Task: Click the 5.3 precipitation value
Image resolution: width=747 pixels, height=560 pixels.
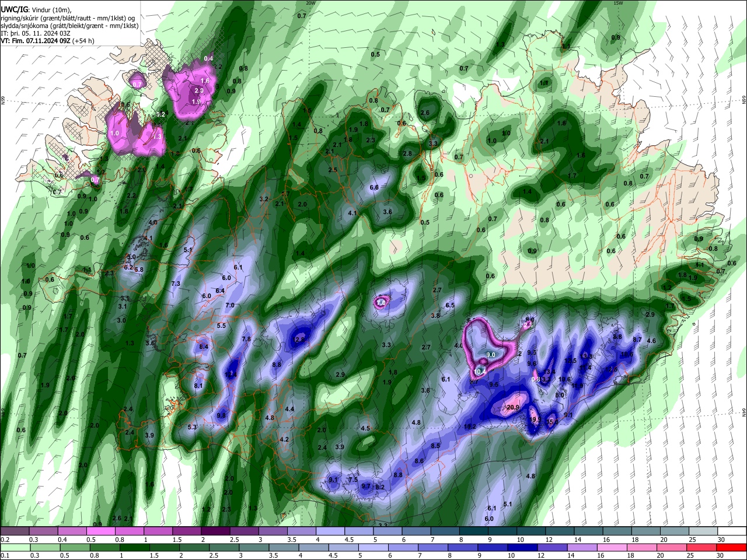Action: click(x=192, y=427)
